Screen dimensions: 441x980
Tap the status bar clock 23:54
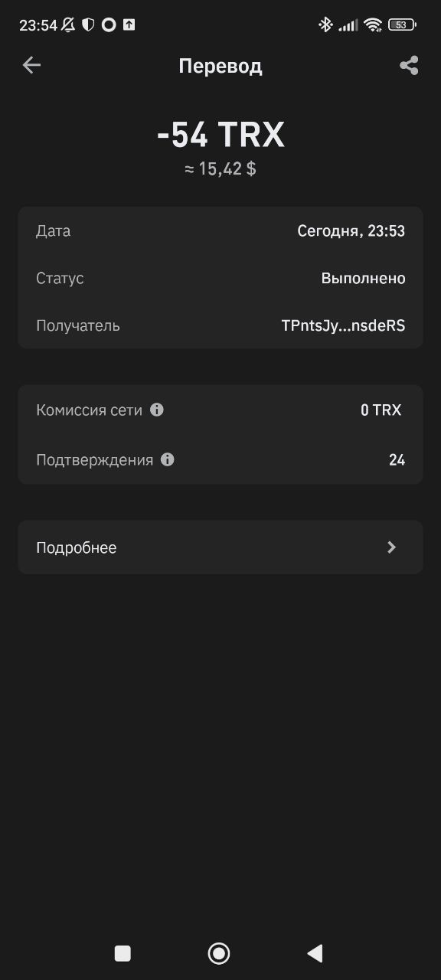click(x=38, y=24)
